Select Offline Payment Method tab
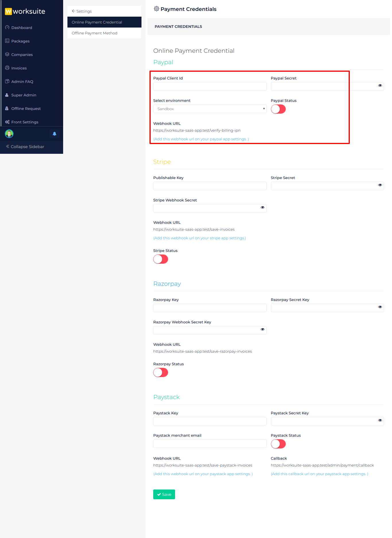The height and width of the screenshot is (538, 392). [104, 33]
